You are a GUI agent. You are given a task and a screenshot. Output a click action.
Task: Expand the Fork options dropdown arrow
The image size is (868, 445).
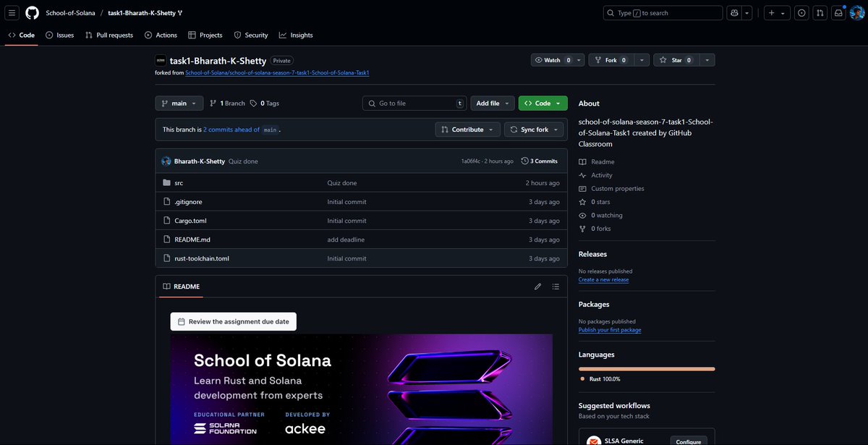coord(641,60)
